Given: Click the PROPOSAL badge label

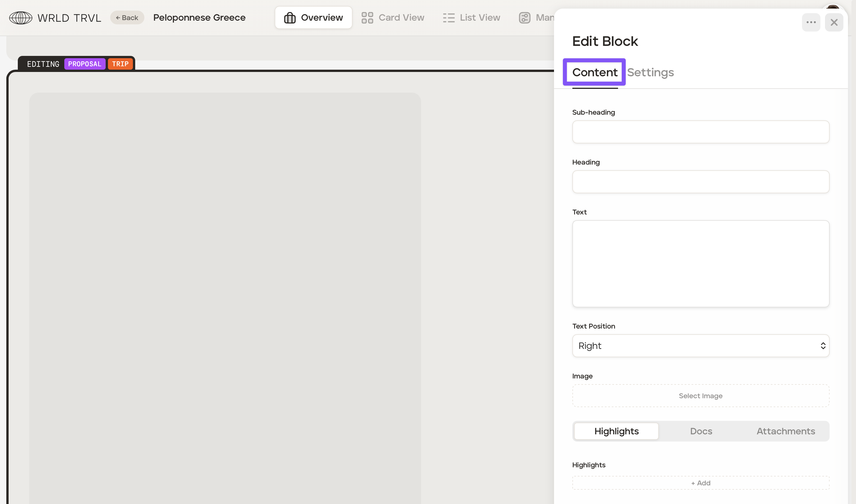Looking at the screenshot, I should click(85, 64).
